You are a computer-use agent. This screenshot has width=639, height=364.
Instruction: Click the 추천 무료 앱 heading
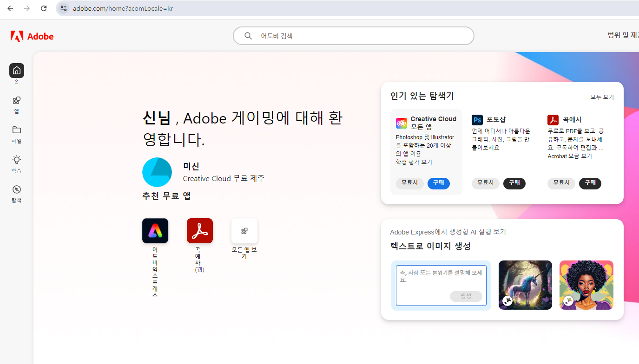pos(166,196)
